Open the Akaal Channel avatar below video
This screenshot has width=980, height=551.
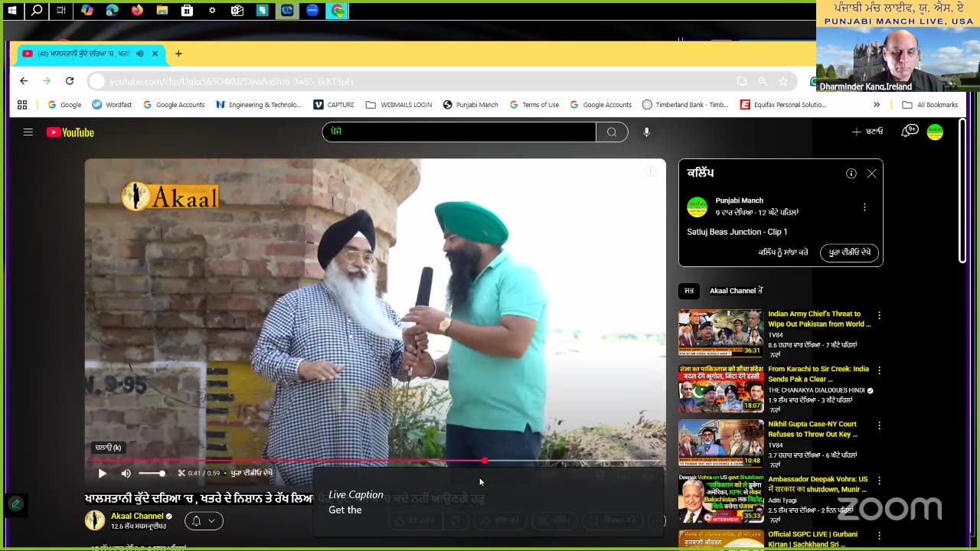click(x=95, y=520)
